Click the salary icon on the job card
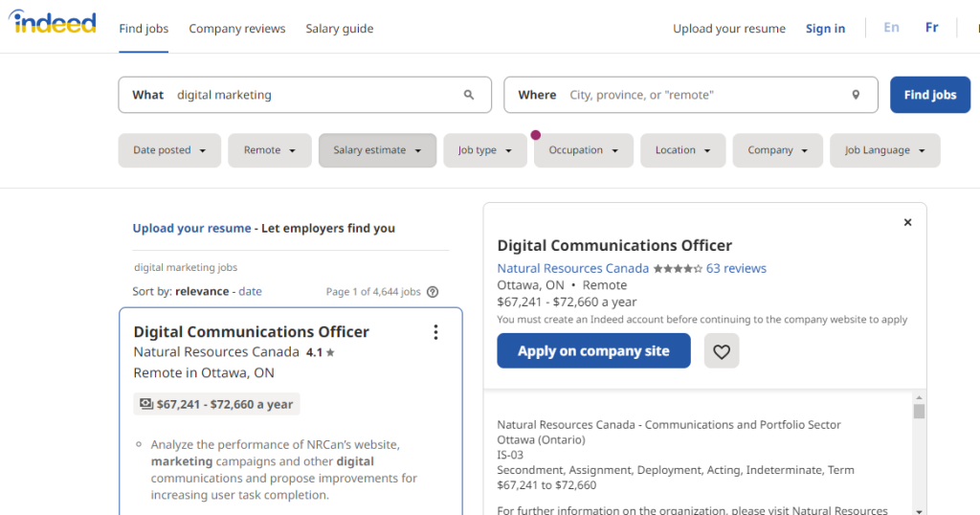This screenshot has height=515, width=980. tap(146, 404)
